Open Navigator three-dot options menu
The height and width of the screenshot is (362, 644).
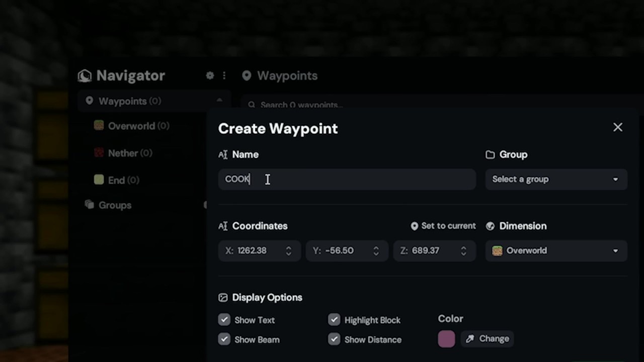point(224,75)
